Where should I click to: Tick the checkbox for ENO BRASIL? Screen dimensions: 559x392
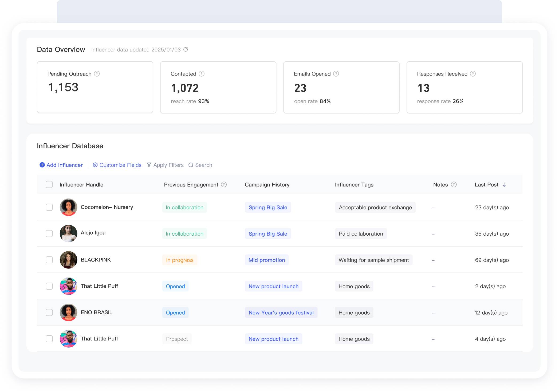tap(49, 312)
